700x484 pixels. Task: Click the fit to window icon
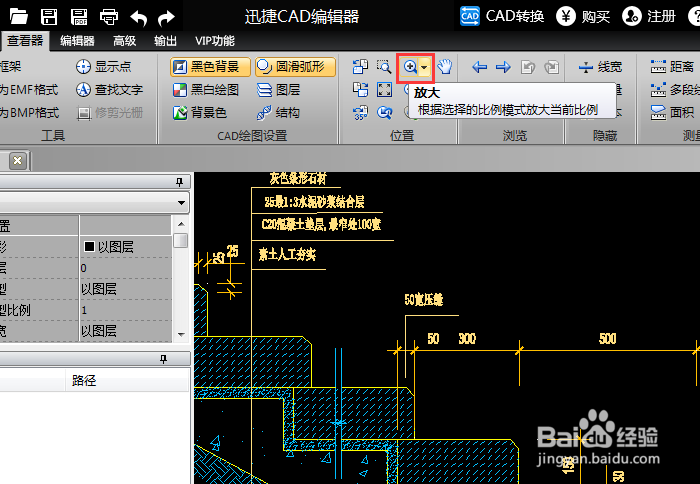384,90
